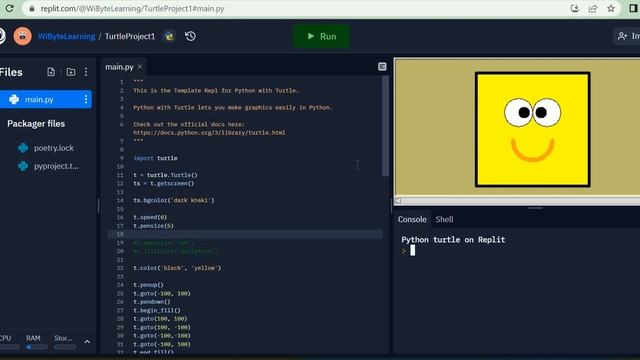This screenshot has width=640, height=360.
Task: Open TurtleProject1 repl name
Action: click(130, 36)
